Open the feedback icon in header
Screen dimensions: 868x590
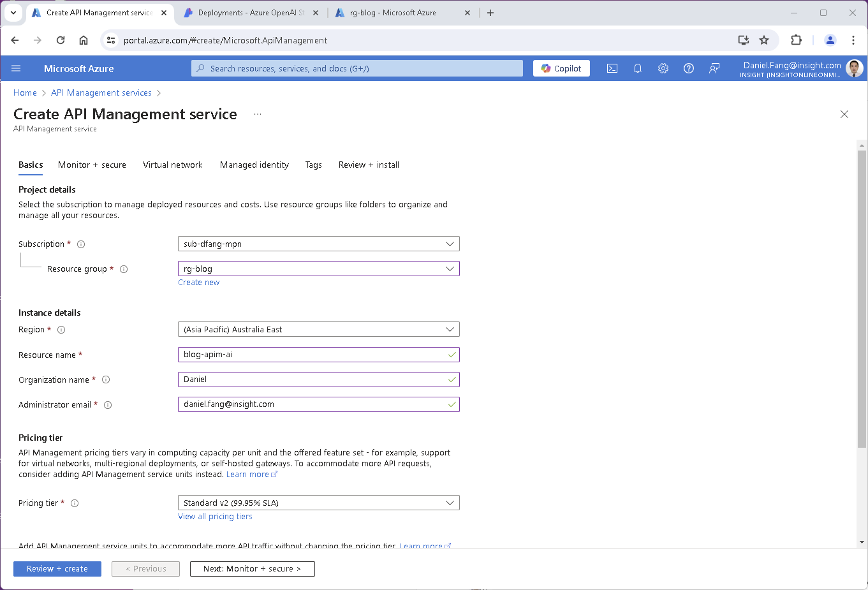coord(714,68)
